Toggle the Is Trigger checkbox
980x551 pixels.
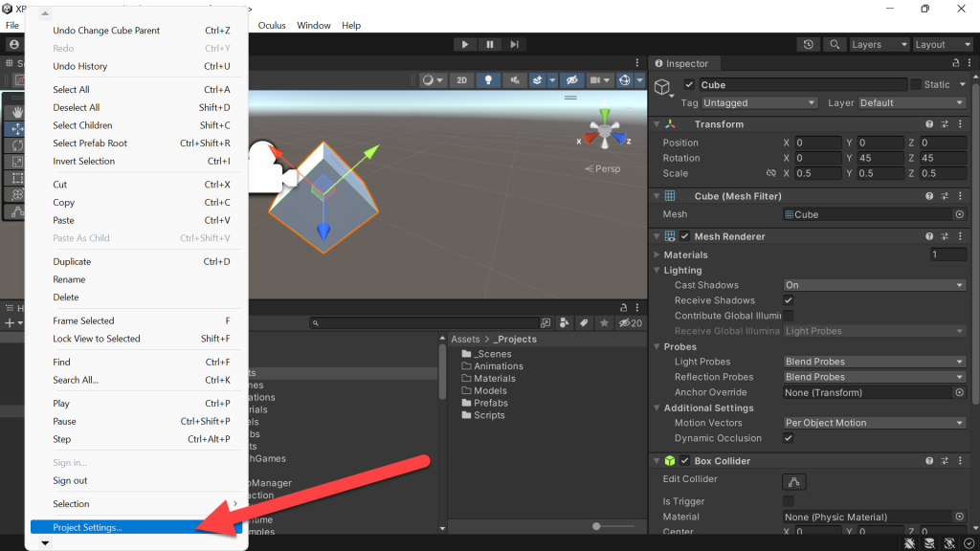pyautogui.click(x=789, y=501)
